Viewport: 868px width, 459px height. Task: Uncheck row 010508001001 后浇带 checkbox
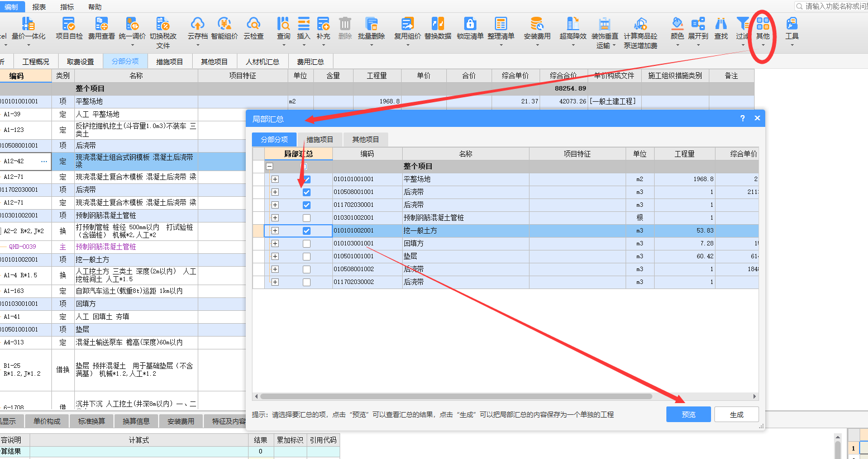tap(307, 192)
